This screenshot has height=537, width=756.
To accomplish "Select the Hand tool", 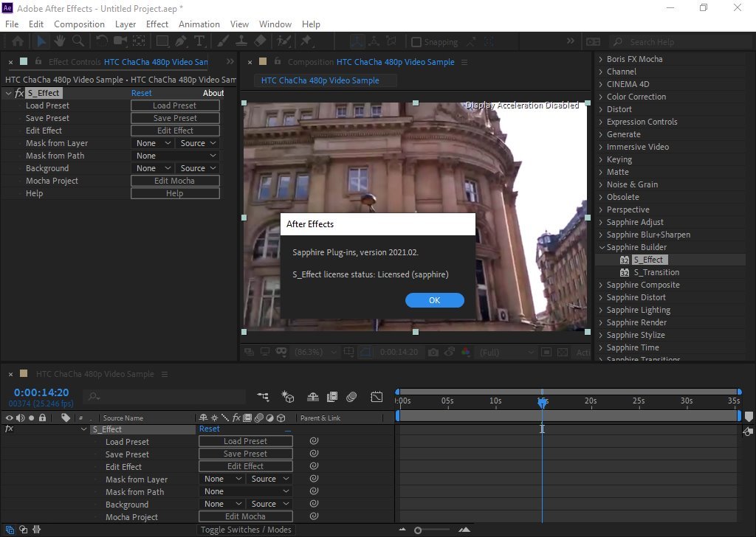I will pos(60,41).
